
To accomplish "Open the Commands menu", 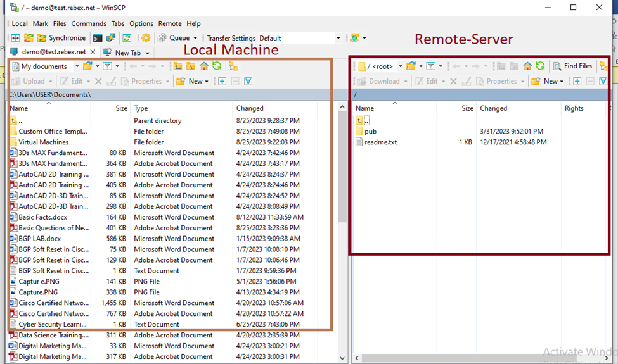I will coord(89,23).
